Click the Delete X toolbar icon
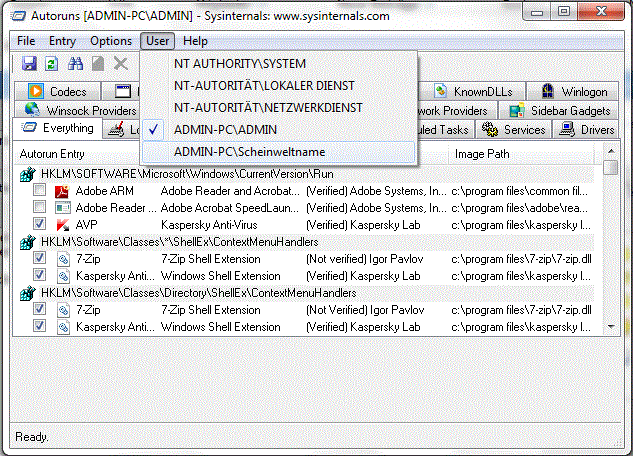Screen dimensions: 633x456 click(120, 64)
